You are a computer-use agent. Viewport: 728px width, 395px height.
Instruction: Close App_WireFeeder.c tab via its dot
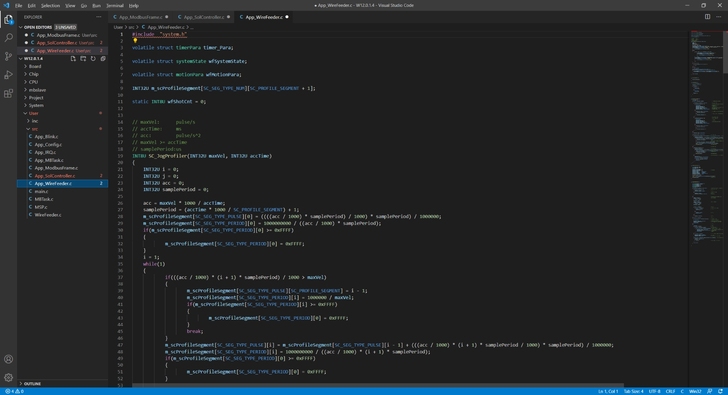coord(287,17)
